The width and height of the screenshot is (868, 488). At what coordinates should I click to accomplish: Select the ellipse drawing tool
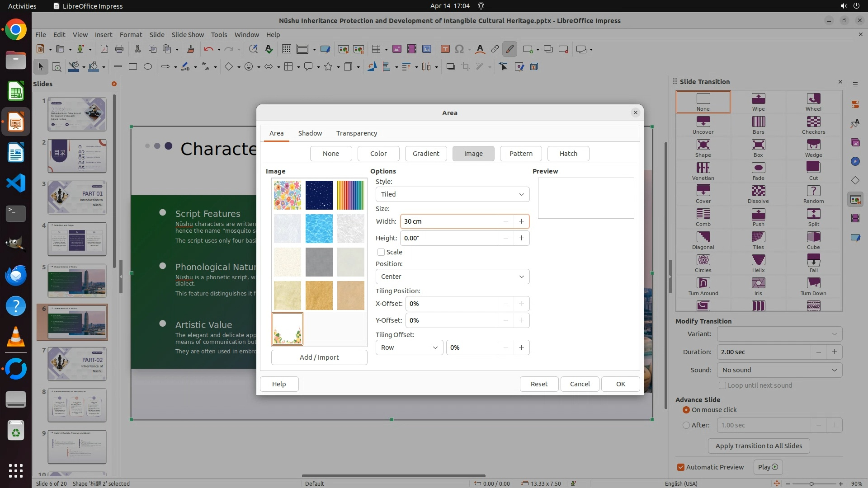coord(147,66)
